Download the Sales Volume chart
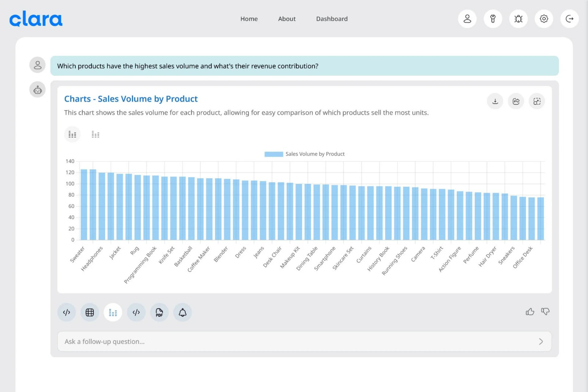The width and height of the screenshot is (588, 392). point(495,101)
